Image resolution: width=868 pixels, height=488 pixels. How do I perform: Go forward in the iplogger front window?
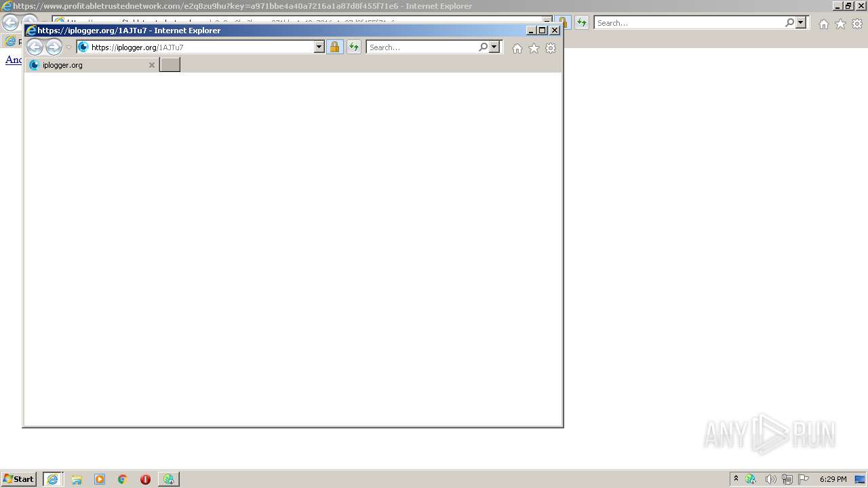pos(54,47)
